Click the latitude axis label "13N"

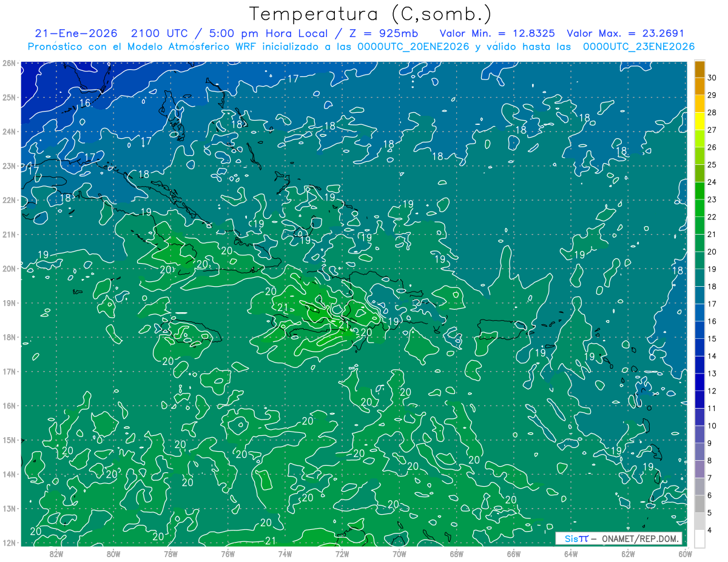coord(9,508)
